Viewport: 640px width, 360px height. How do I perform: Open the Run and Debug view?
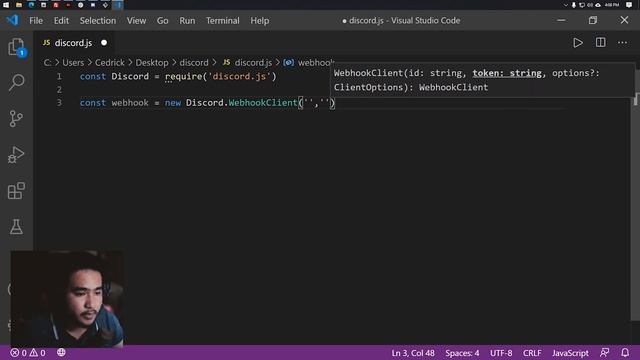[x=16, y=155]
